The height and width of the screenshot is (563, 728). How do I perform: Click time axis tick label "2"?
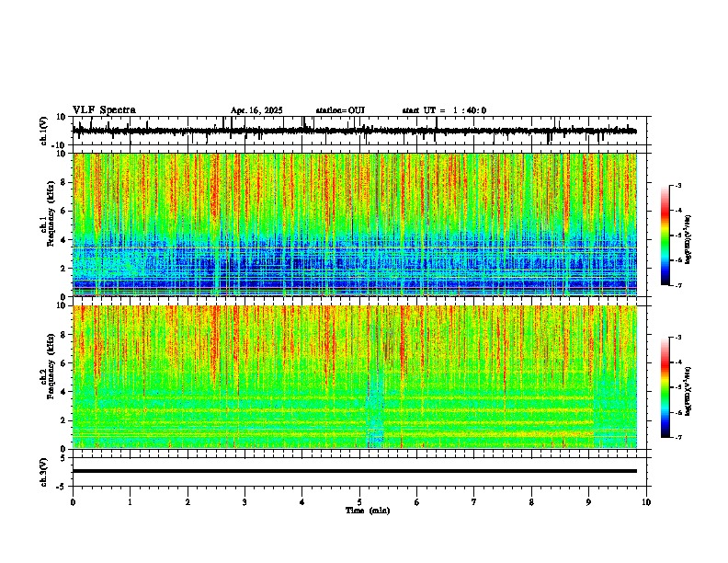point(188,502)
